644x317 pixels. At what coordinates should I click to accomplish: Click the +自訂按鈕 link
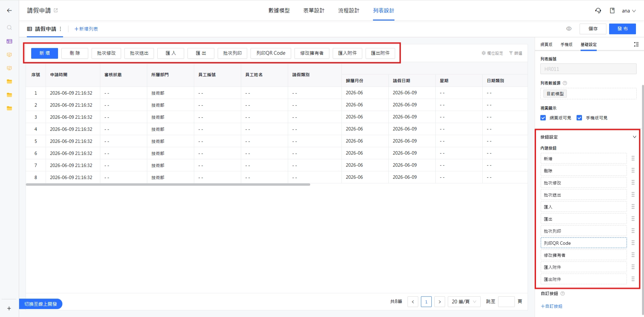pyautogui.click(x=551, y=306)
